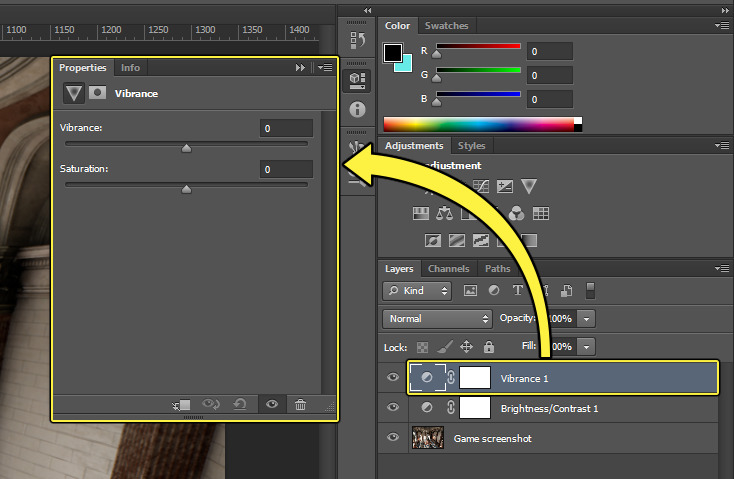Image resolution: width=734 pixels, height=479 pixels.
Task: Toggle visibility of Brightness/Contrast 1 layer
Action: [x=393, y=408]
